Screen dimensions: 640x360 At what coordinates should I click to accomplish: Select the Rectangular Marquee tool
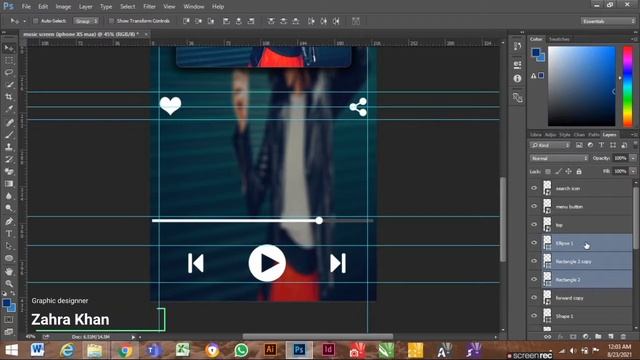click(9, 61)
